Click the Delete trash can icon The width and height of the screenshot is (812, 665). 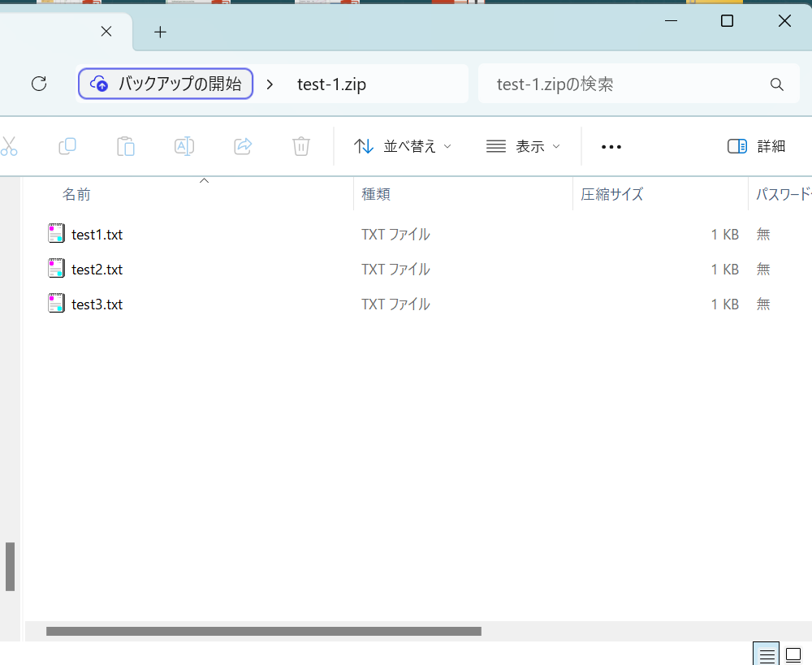(x=301, y=147)
